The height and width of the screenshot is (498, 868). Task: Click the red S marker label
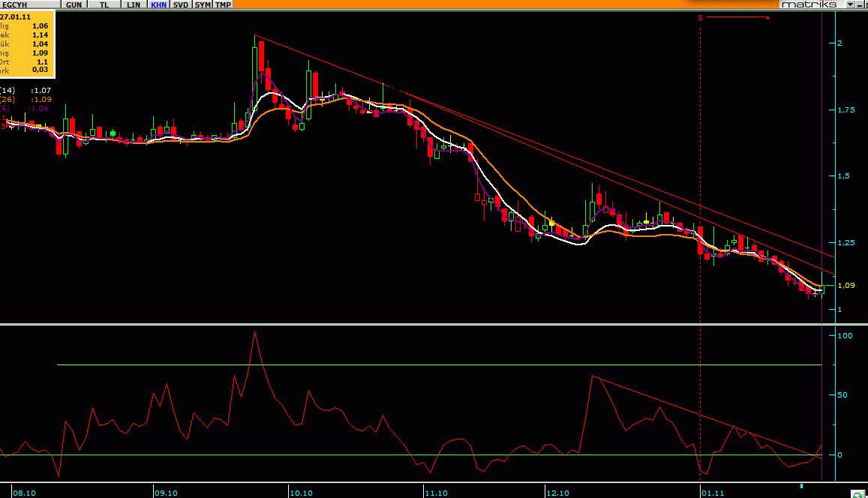click(x=700, y=18)
